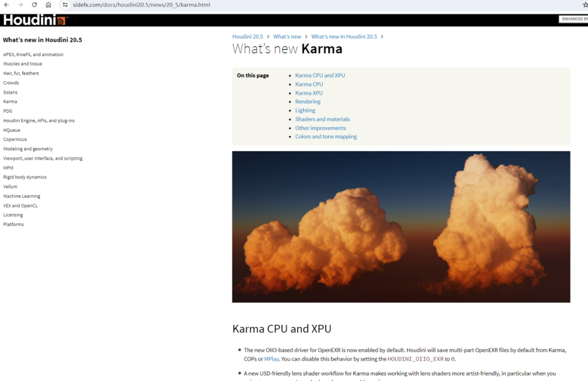Screen dimensions: 588x381
Task: Open the browser home page icon
Action: point(48,5)
